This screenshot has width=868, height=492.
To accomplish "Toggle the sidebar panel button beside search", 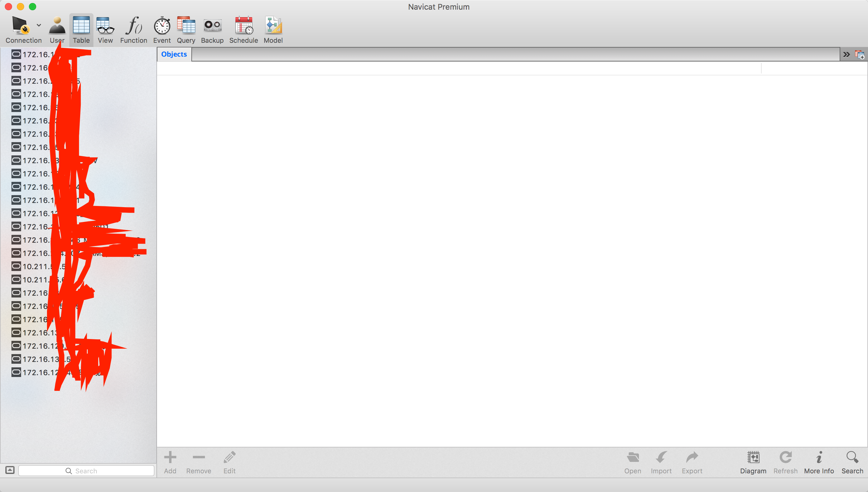I will (10, 470).
